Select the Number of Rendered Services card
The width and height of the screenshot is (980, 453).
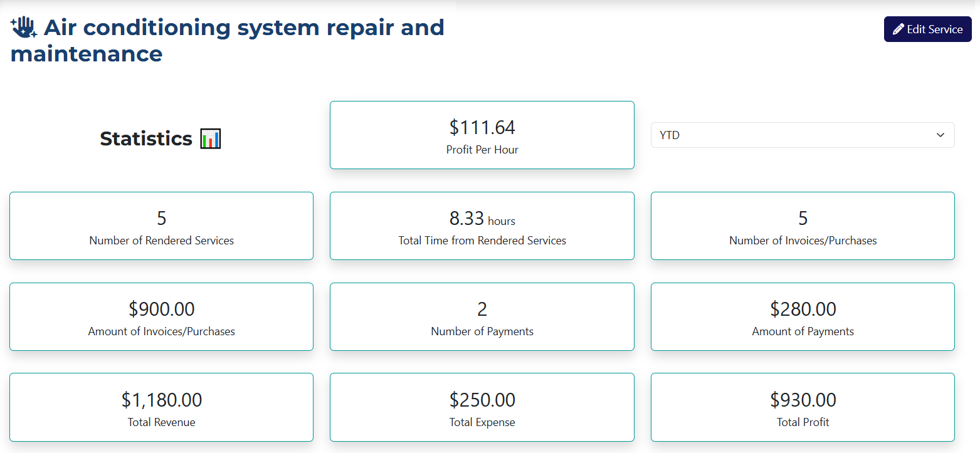click(161, 226)
